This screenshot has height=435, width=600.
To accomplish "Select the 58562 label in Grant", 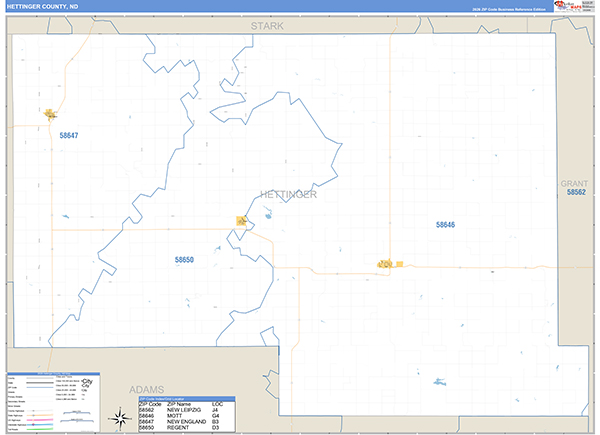I will tap(576, 192).
